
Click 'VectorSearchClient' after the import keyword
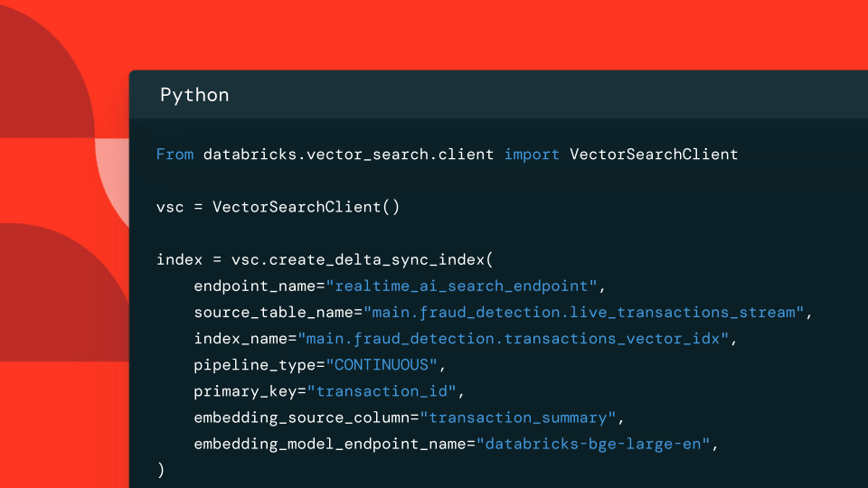pos(654,155)
